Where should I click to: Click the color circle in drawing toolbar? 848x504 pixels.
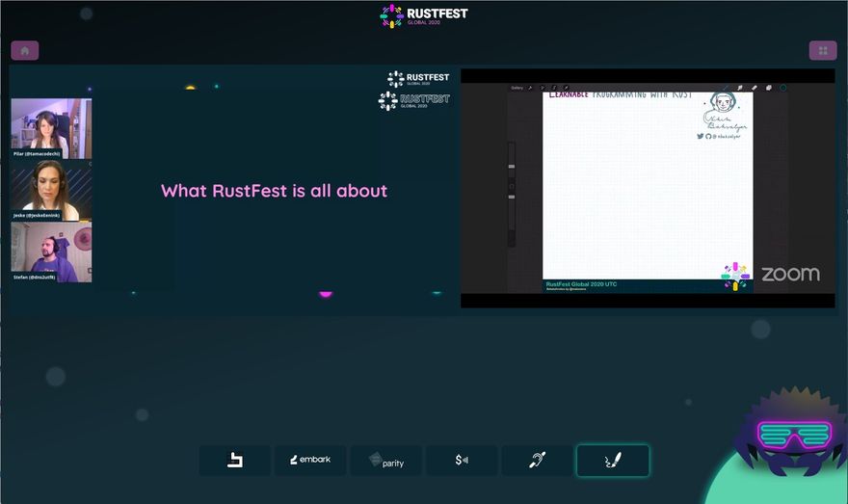click(782, 88)
